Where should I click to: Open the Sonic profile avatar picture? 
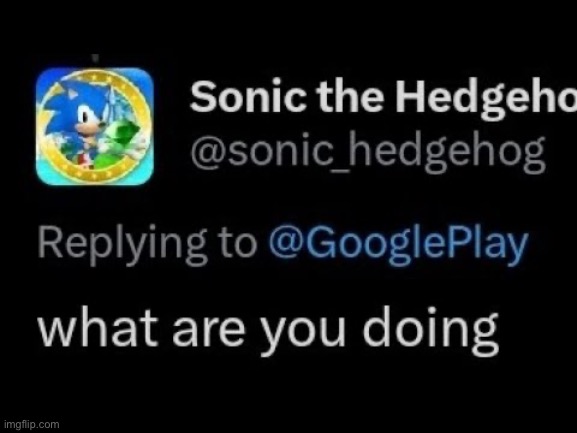(95, 126)
